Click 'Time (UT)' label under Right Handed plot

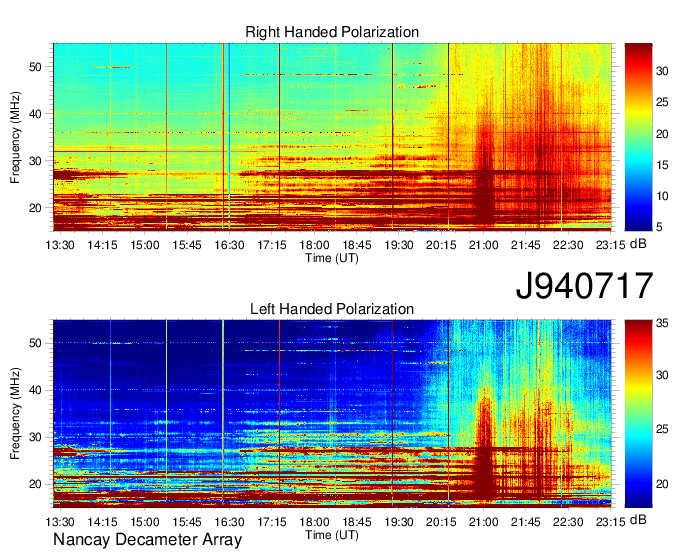pyautogui.click(x=332, y=258)
